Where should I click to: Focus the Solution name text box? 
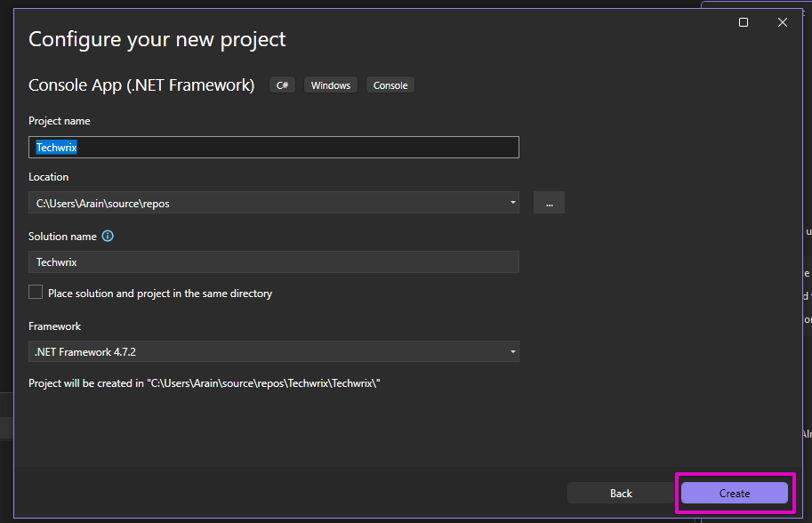(274, 262)
